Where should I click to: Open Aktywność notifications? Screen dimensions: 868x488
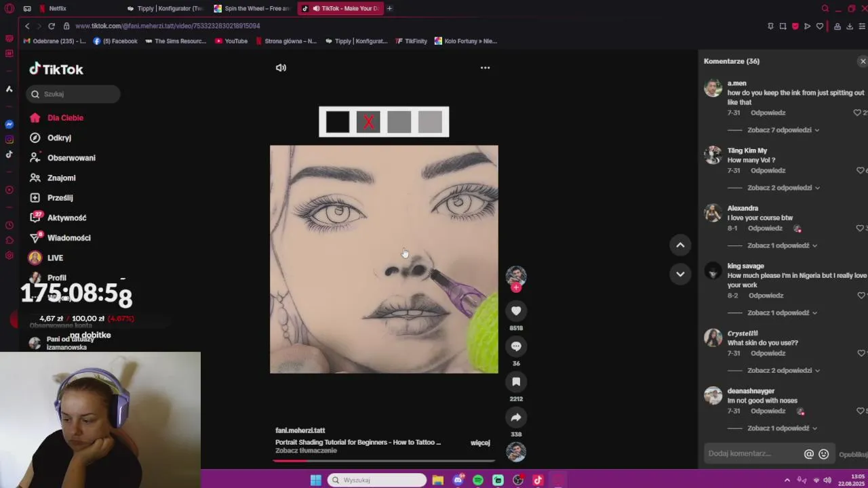66,218
